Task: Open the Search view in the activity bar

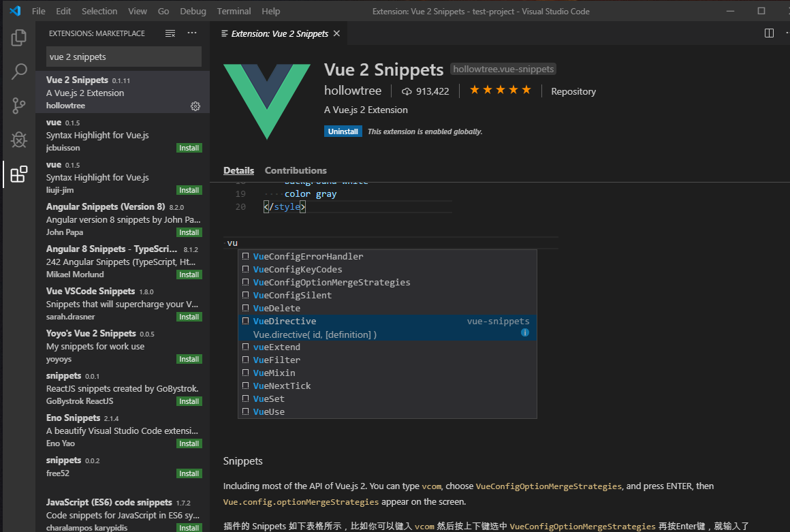Action: [18, 72]
